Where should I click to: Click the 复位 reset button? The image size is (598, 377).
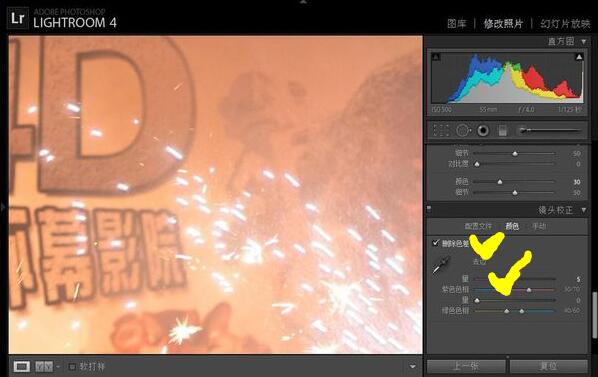click(x=548, y=367)
